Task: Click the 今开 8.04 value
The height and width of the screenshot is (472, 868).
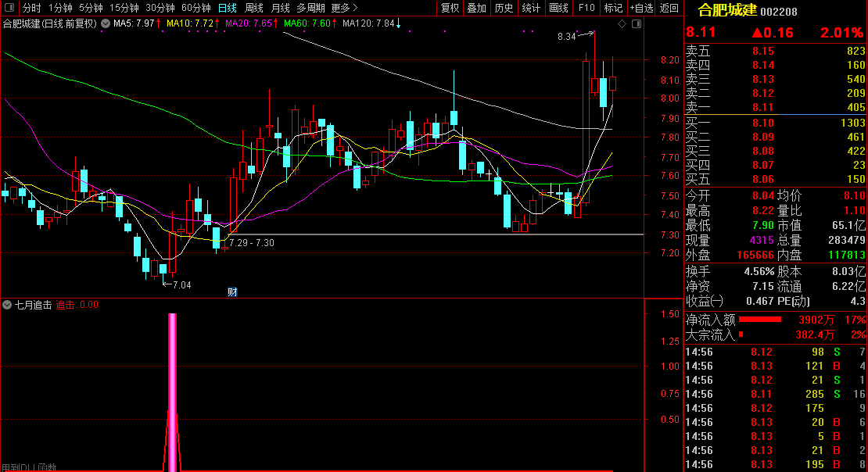Action: (x=762, y=195)
